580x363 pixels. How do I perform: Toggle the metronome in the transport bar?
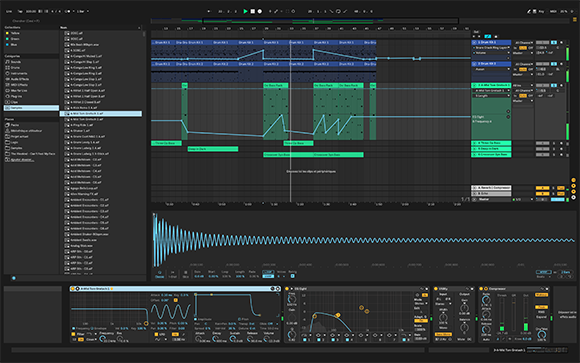point(68,11)
